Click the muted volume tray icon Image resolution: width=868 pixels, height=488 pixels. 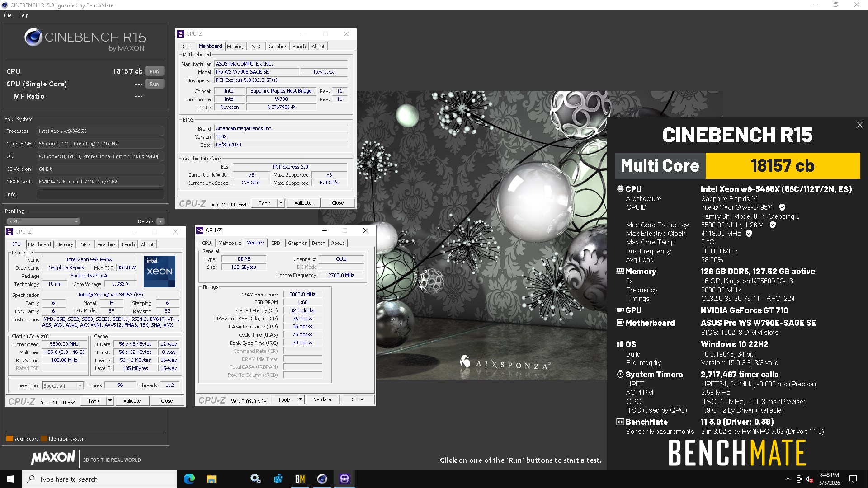point(810,479)
